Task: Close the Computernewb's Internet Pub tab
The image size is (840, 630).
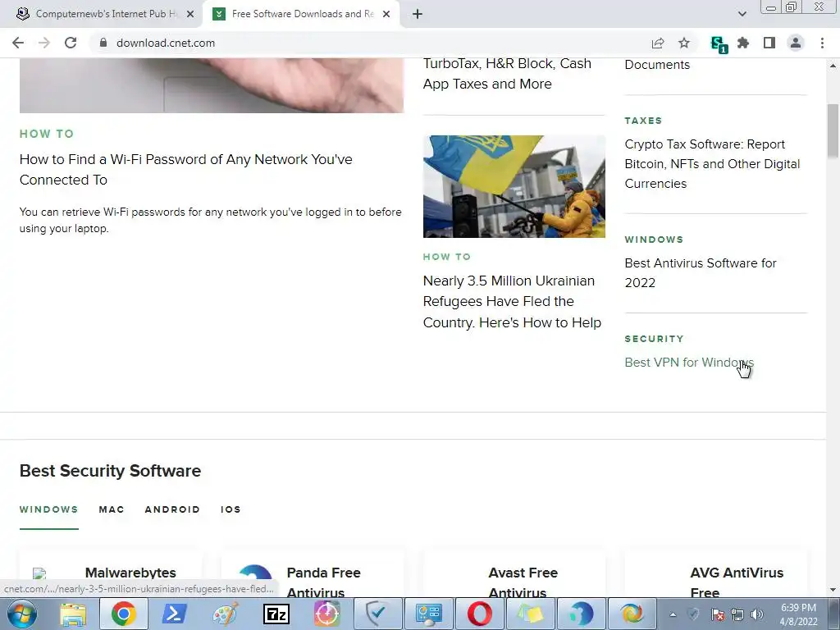Action: 190,14
